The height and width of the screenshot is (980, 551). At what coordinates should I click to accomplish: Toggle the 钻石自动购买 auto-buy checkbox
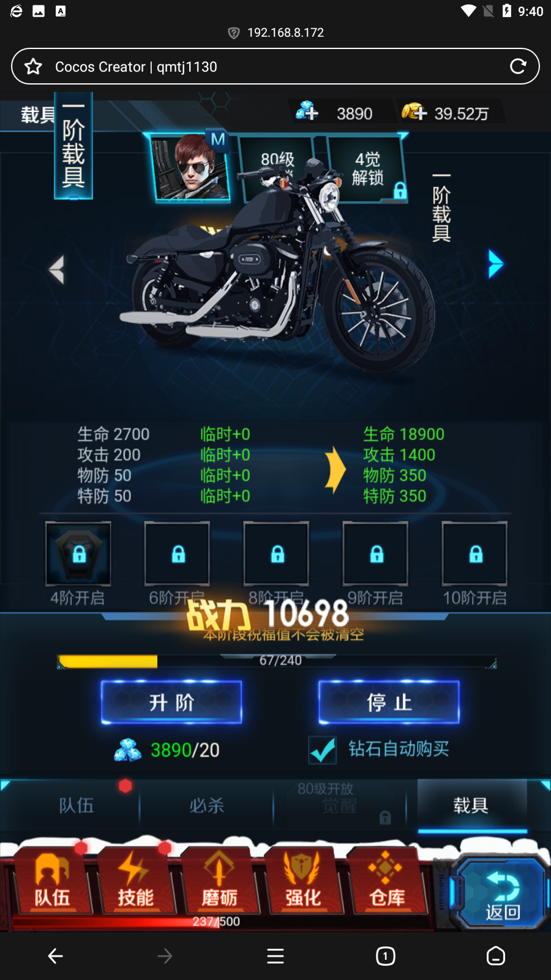tap(323, 750)
